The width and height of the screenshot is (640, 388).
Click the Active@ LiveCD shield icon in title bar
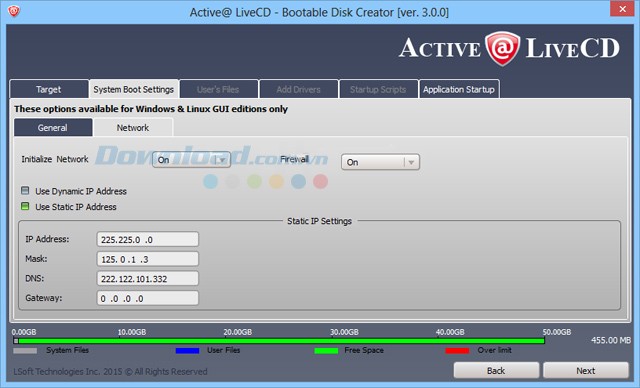[x=13, y=11]
